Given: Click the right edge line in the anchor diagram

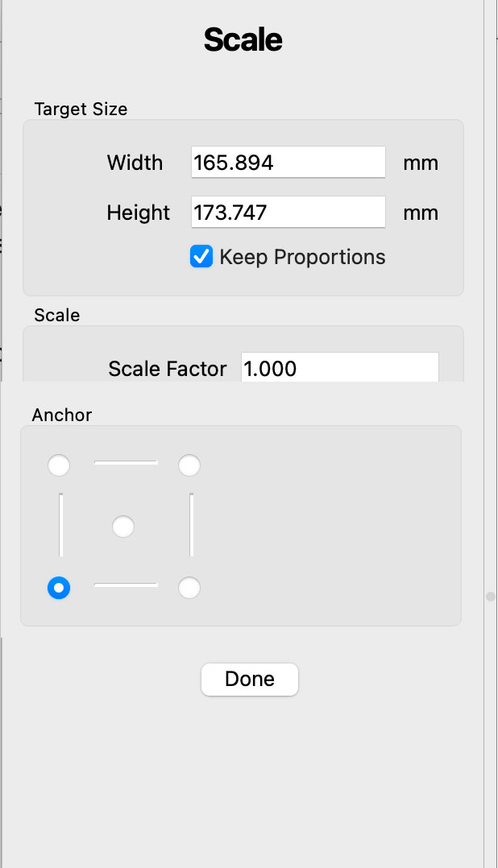Looking at the screenshot, I should point(191,525).
